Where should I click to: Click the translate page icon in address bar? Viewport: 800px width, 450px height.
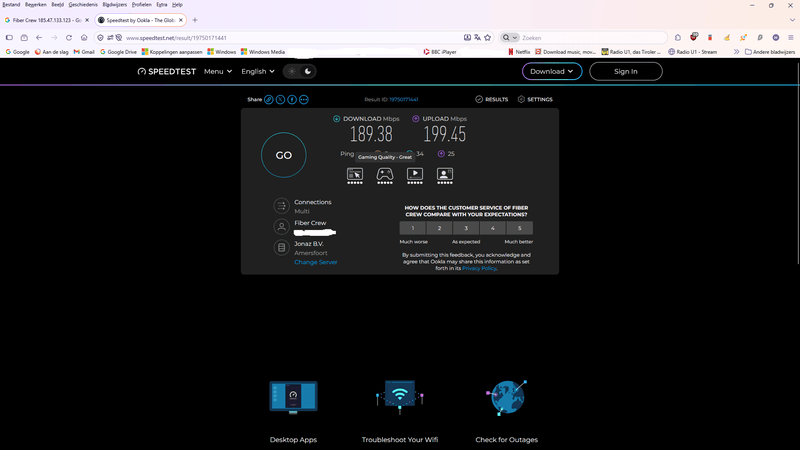point(477,38)
